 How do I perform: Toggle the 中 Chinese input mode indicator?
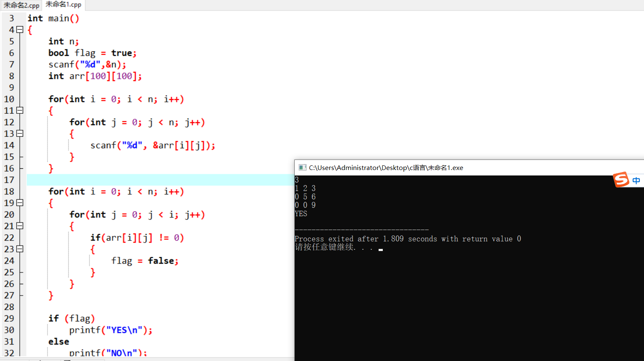[636, 180]
